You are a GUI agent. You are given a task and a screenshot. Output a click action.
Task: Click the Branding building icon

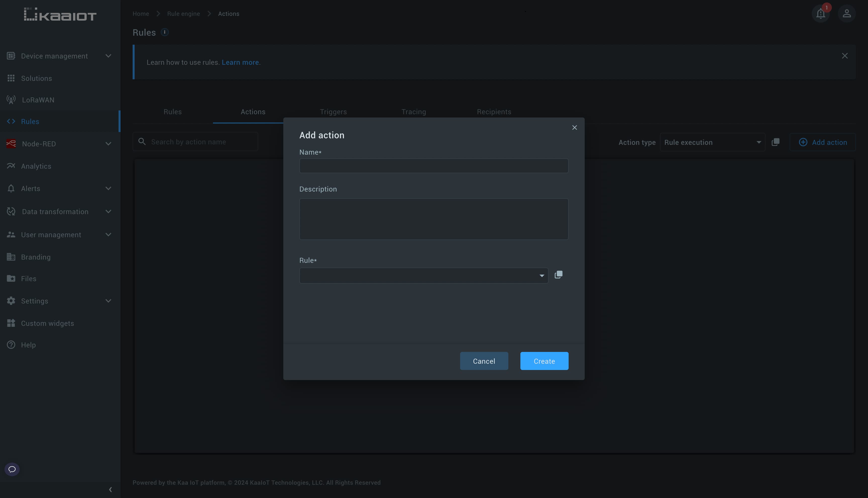point(11,257)
